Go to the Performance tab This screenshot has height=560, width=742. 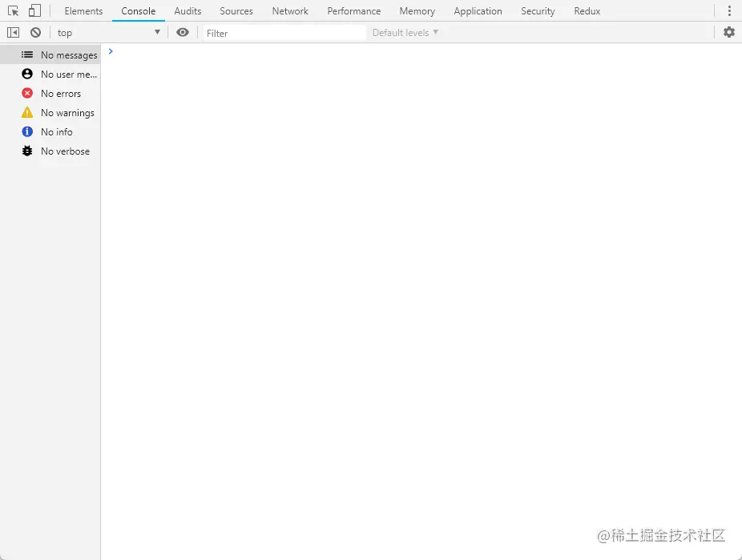click(x=354, y=11)
